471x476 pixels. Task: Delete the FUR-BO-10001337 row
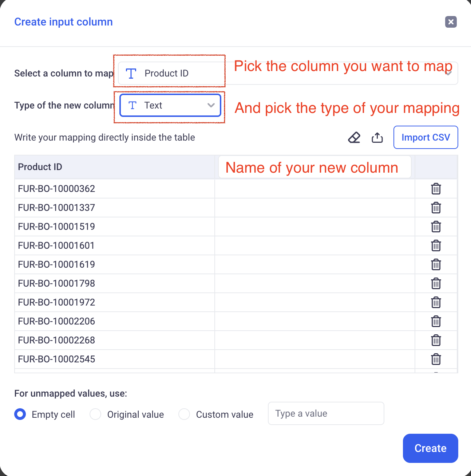coord(436,208)
